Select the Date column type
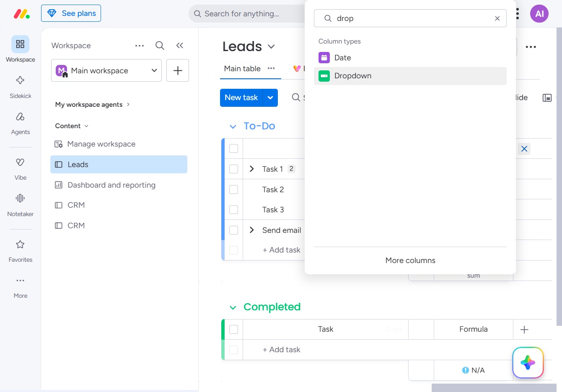This screenshot has width=562, height=392. point(410,58)
